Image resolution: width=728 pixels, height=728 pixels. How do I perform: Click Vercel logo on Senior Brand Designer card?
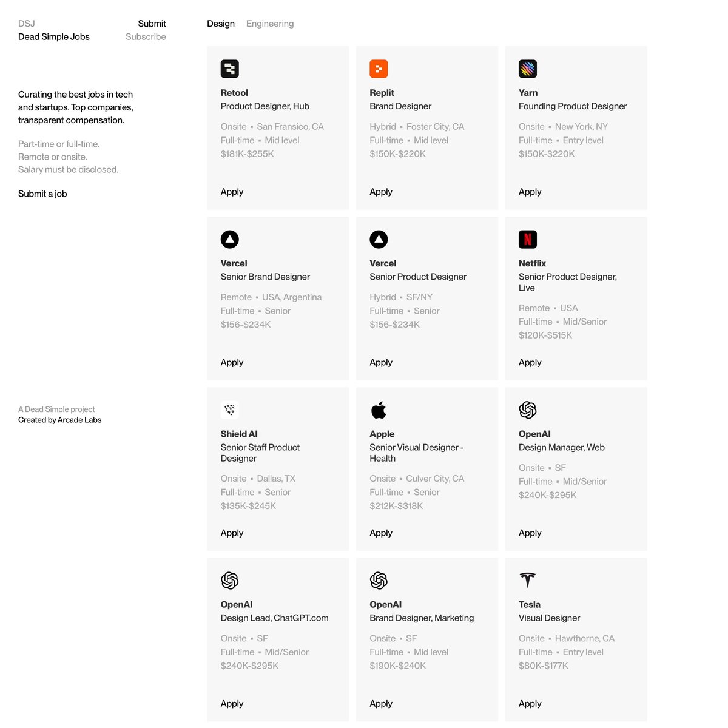[229, 239]
